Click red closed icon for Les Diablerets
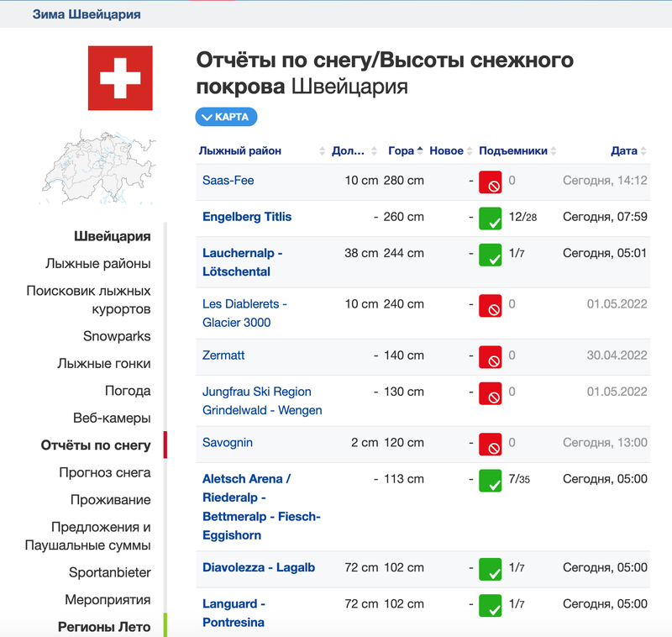This screenshot has width=672, height=637. tap(491, 306)
